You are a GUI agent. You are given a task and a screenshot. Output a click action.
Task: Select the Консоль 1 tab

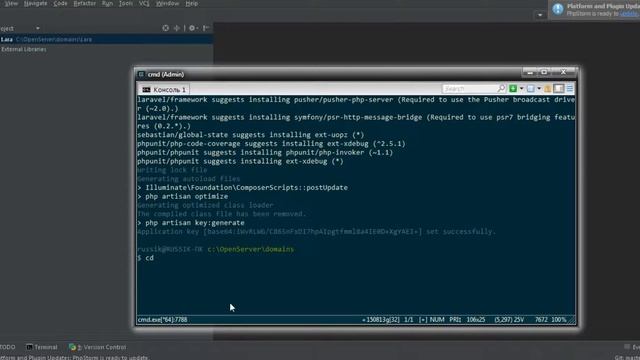pyautogui.click(x=164, y=89)
